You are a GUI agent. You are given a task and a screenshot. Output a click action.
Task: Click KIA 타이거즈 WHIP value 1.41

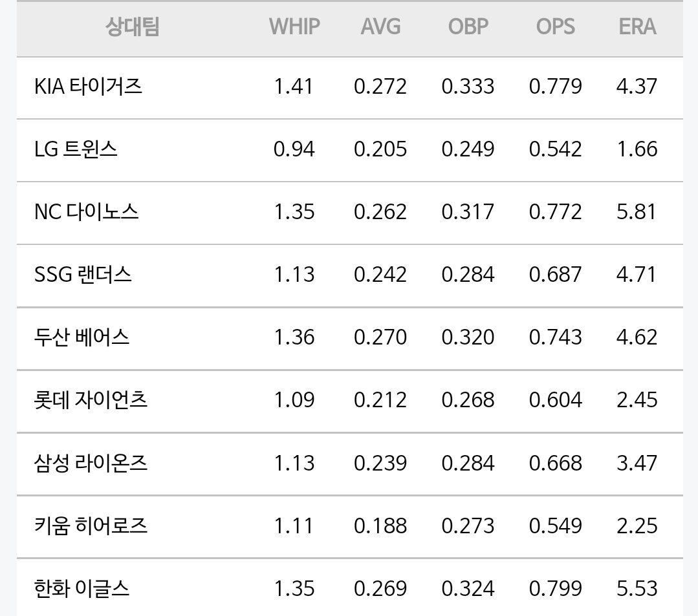294,87
